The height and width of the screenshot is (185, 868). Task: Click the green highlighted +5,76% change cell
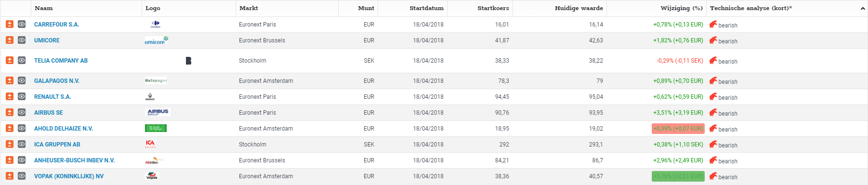(x=678, y=176)
